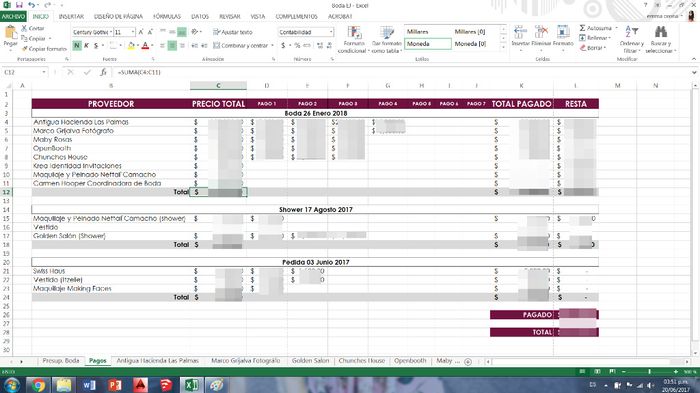The height and width of the screenshot is (393, 700).
Task: Open Word from the taskbar
Action: point(89,385)
